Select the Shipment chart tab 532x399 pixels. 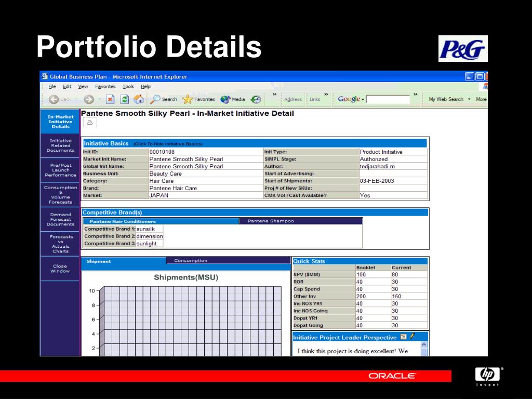[124, 261]
